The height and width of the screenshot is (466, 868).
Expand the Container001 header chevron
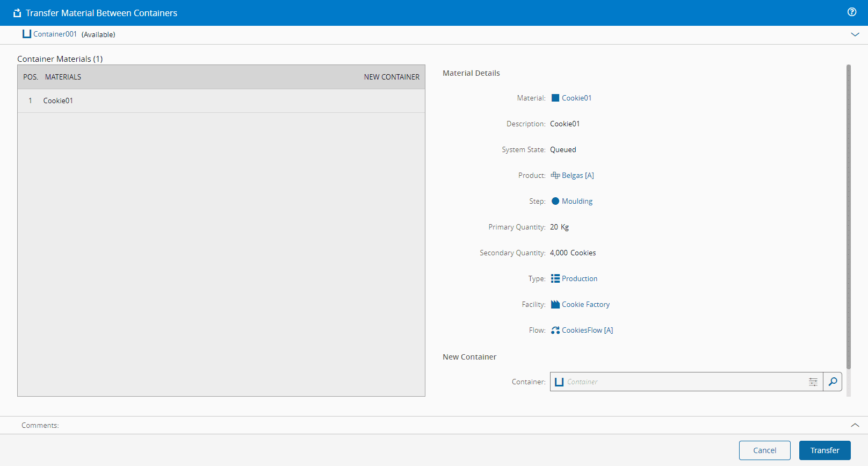coord(855,34)
